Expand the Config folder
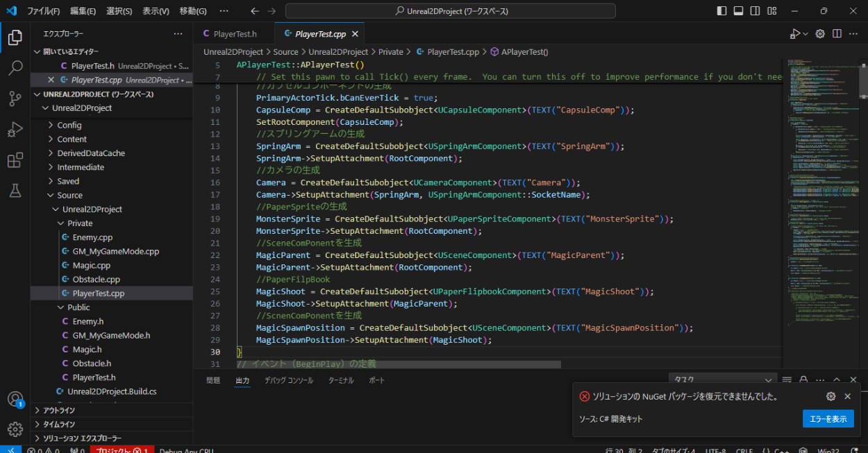The height and width of the screenshot is (453, 868). [x=69, y=126]
